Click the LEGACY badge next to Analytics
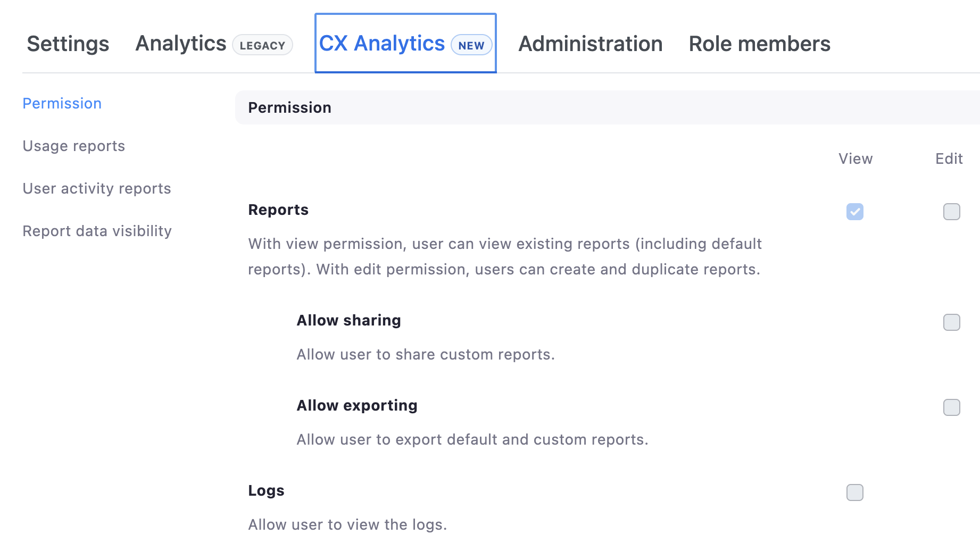The image size is (980, 551). click(262, 45)
